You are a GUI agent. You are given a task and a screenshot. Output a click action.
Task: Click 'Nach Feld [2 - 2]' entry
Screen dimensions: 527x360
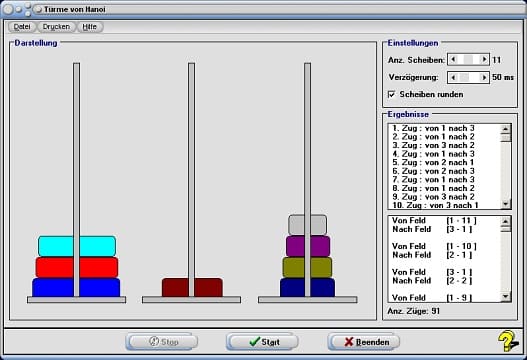tap(432, 281)
